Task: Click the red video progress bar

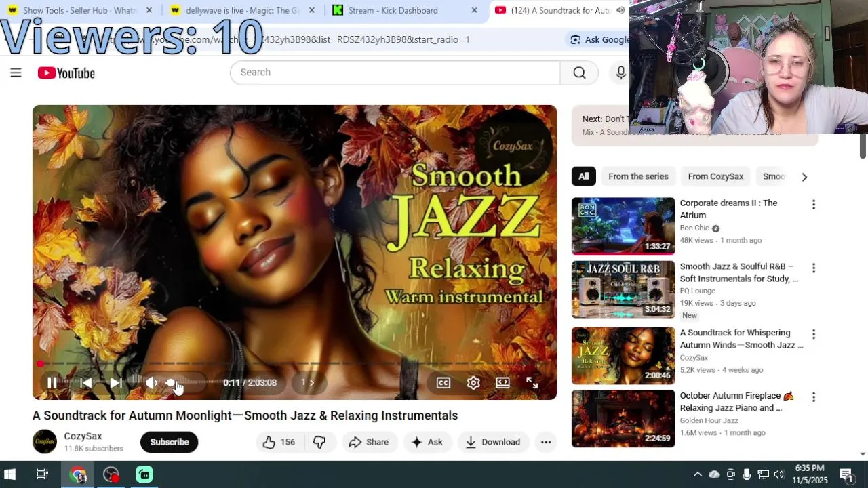Action: click(x=294, y=364)
